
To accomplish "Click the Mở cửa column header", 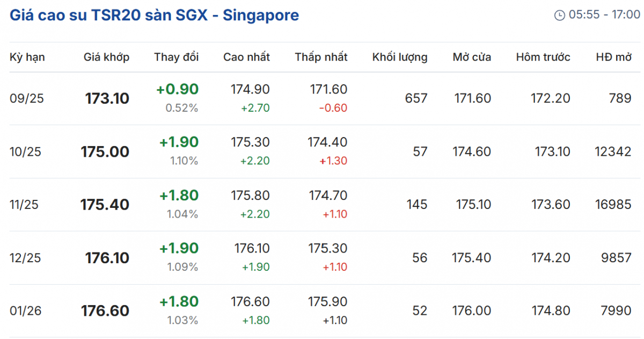I will [472, 57].
